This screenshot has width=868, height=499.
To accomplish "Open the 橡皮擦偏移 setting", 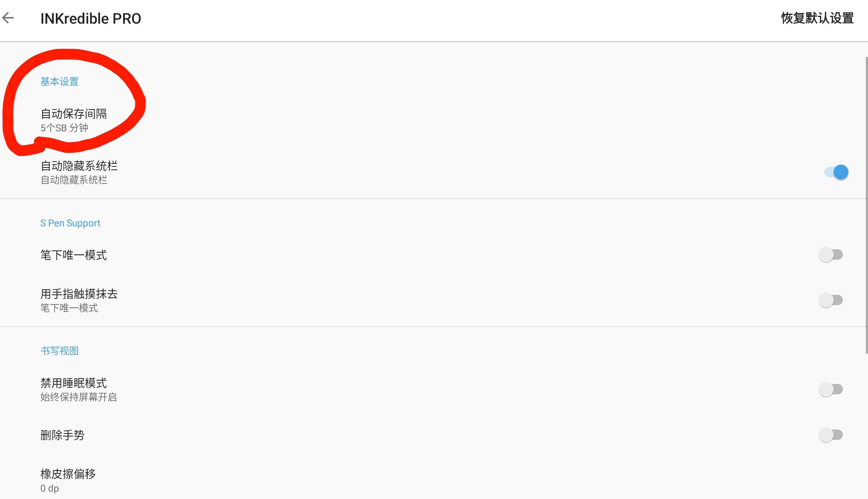I will pos(68,474).
